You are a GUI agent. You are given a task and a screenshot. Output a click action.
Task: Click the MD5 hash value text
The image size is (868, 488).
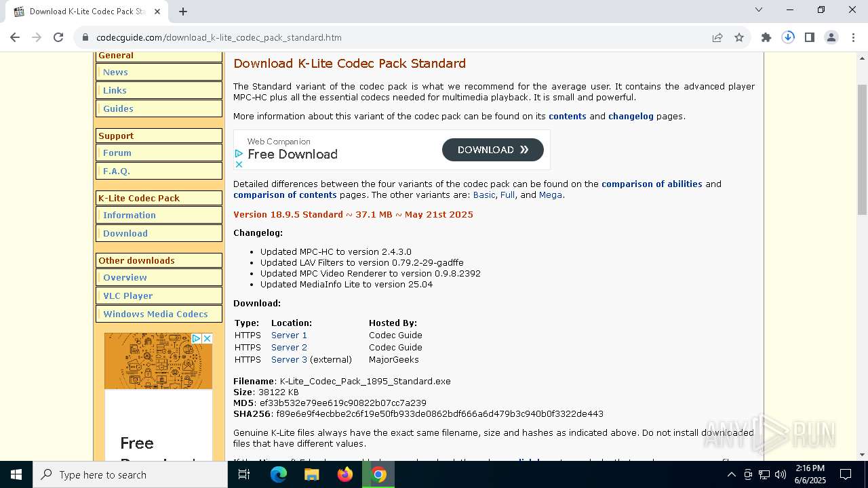[x=342, y=403]
